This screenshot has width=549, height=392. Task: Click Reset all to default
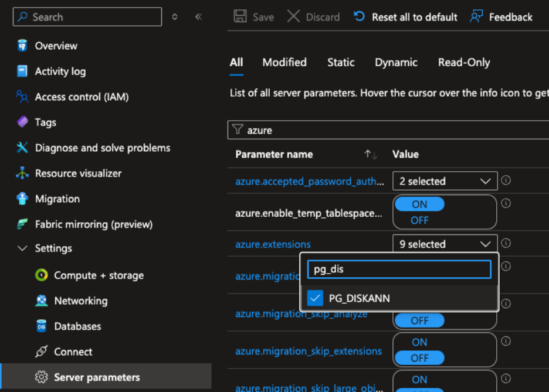(406, 17)
